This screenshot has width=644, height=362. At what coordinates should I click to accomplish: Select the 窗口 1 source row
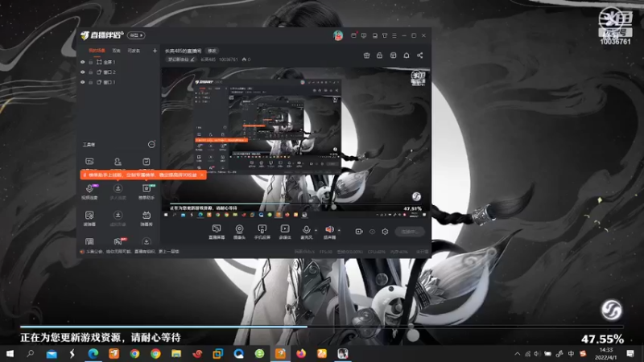(118, 82)
